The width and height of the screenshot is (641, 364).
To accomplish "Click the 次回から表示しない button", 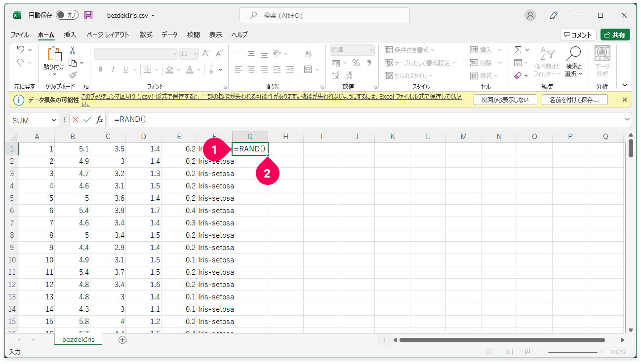I will click(x=505, y=100).
